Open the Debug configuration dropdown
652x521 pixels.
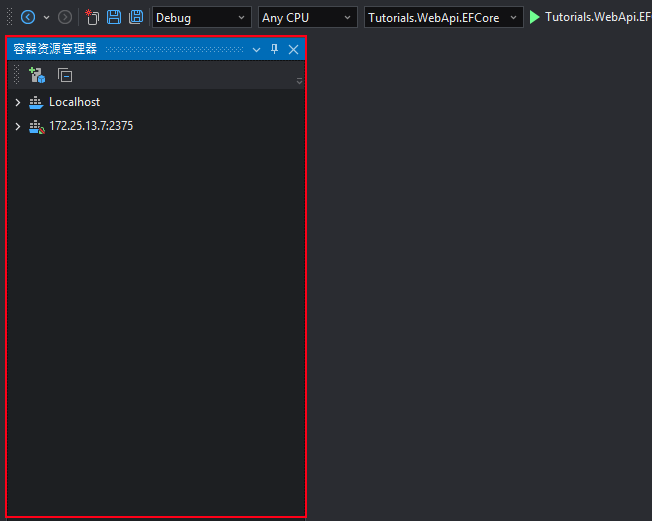[202, 17]
